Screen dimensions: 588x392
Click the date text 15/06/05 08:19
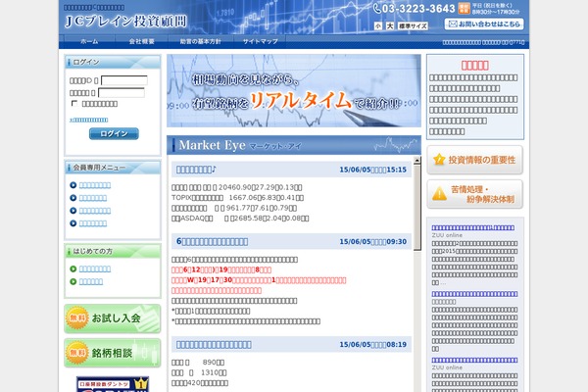coord(372,344)
